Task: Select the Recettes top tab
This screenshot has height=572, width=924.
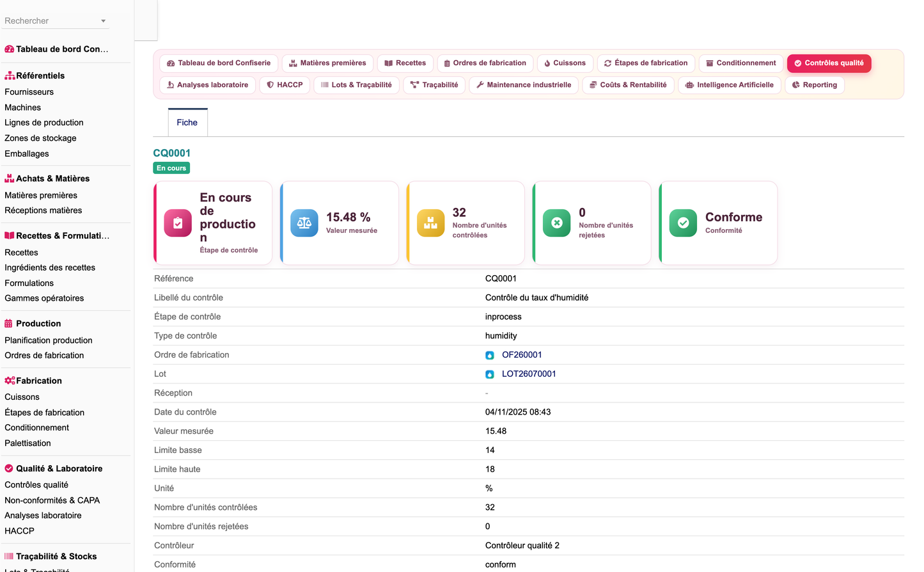Action: [405, 63]
